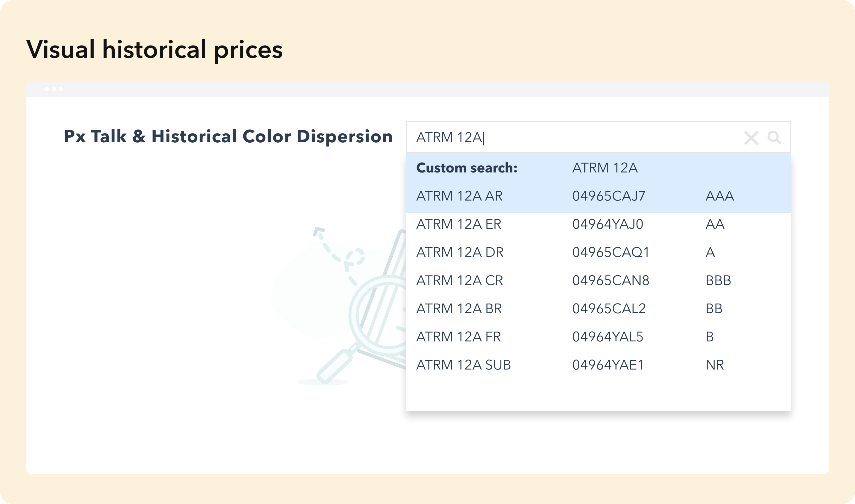This screenshot has width=855, height=504.
Task: Choose ATRM 12A AR from suggestions
Action: [459, 196]
